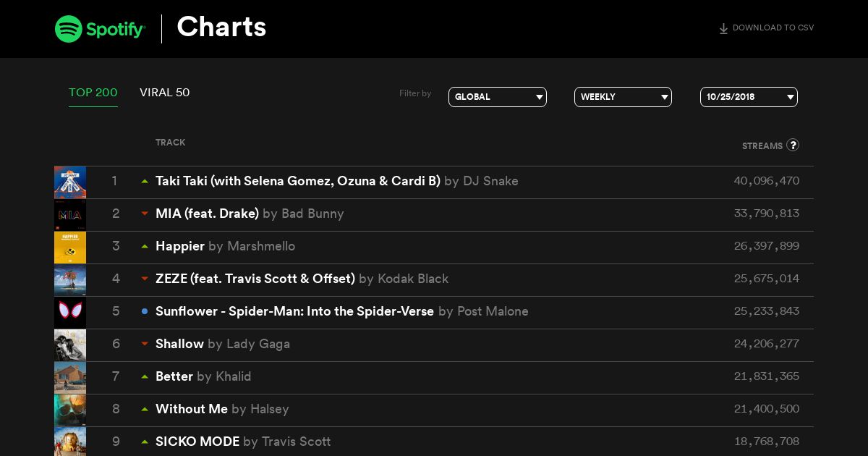
Task: Click SICKO MODE by Travis Scott
Action: click(243, 442)
